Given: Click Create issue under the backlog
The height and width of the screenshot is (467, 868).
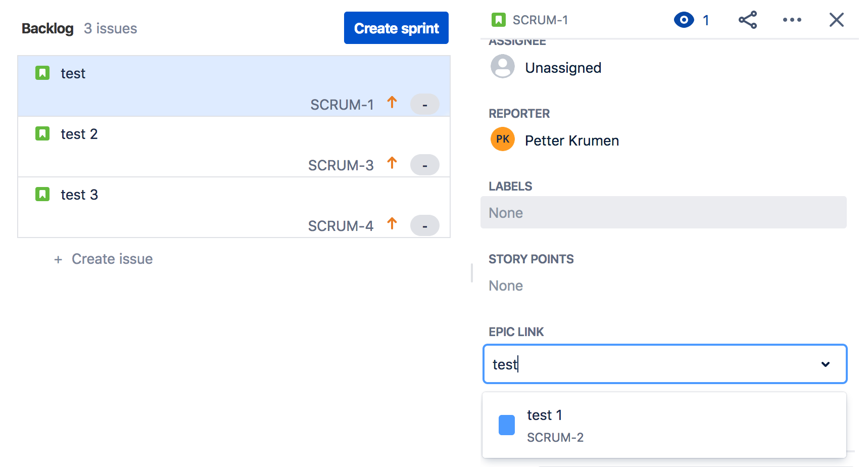Looking at the screenshot, I should pyautogui.click(x=103, y=259).
